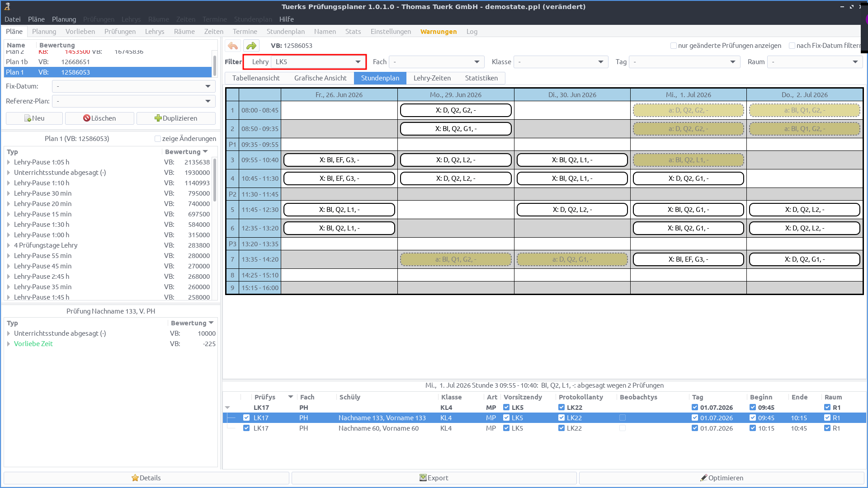The width and height of the screenshot is (868, 488).
Task: Expand '4 Prüfungstage Lehry' tree item
Action: (x=9, y=245)
